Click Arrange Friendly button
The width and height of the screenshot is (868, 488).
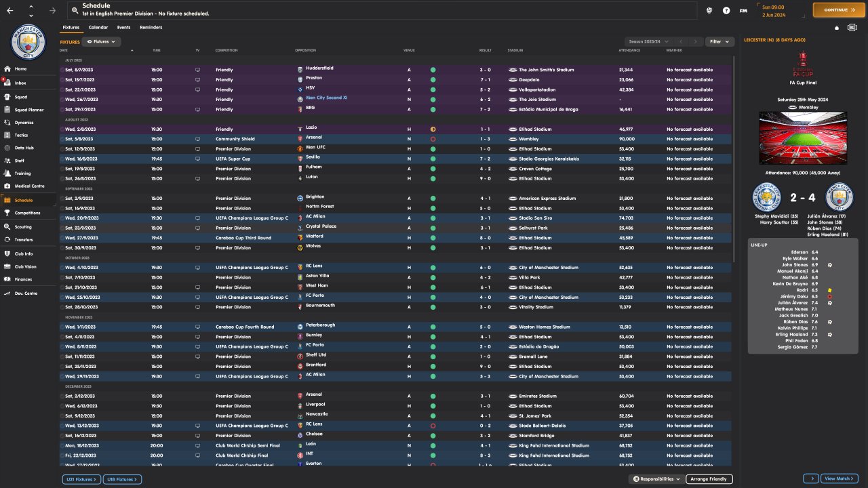point(709,479)
